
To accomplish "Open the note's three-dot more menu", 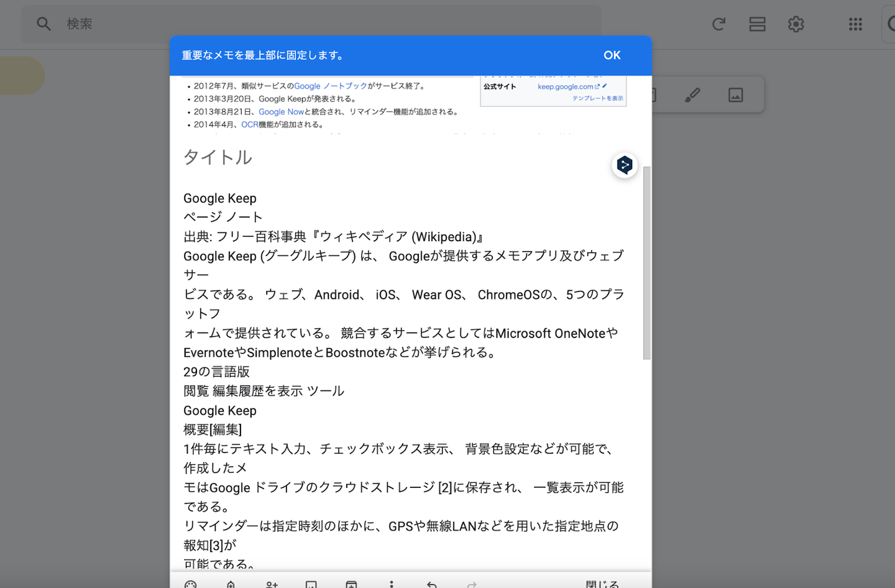I will (392, 584).
